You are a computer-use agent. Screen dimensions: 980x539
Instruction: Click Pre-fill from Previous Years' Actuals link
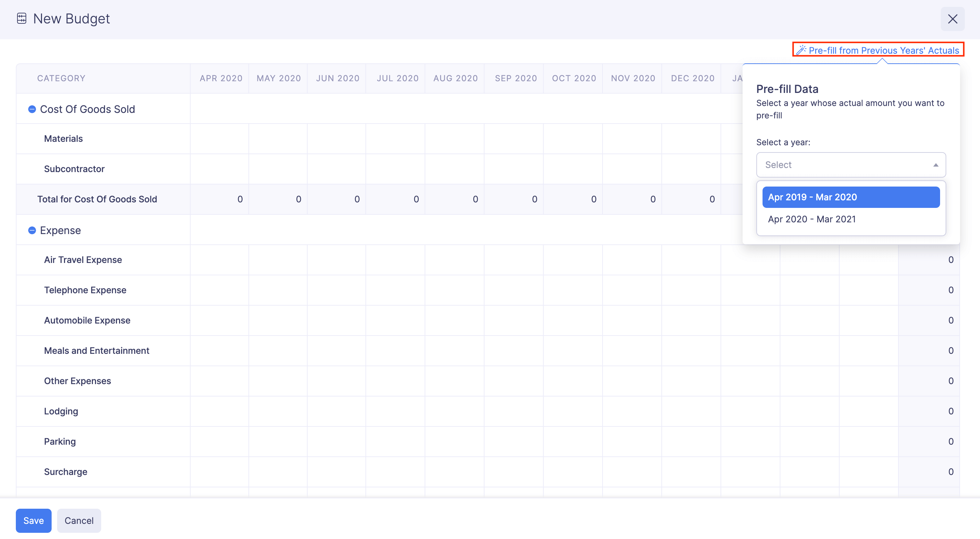(x=883, y=50)
